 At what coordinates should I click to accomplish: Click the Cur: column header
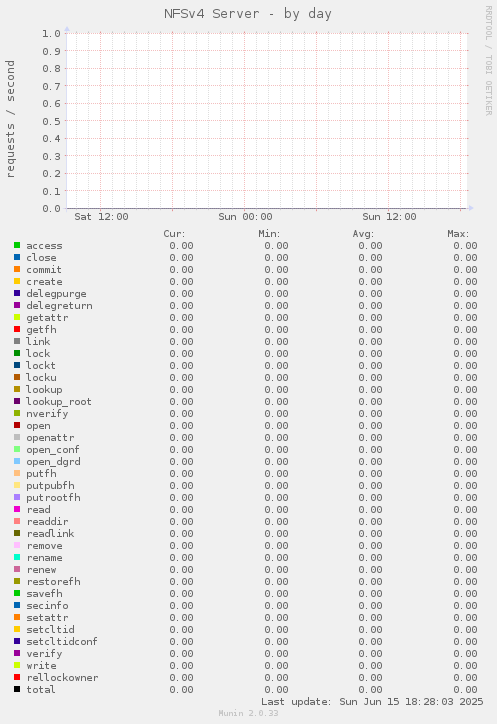tap(174, 234)
